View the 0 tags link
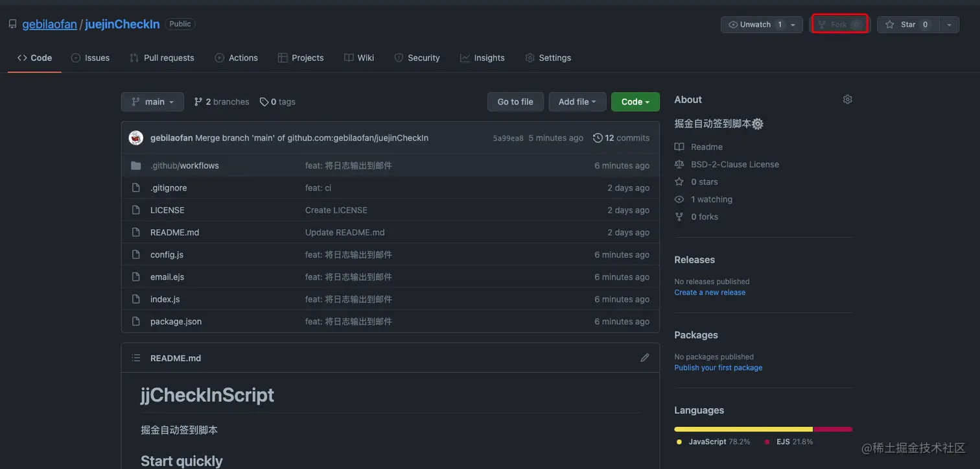The height and width of the screenshot is (469, 980). [x=277, y=102]
